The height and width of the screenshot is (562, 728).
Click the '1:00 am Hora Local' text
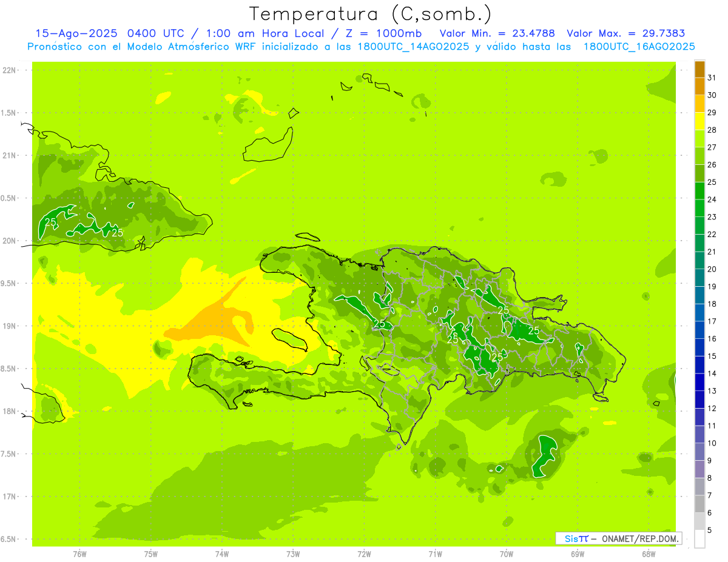pyautogui.click(x=268, y=33)
